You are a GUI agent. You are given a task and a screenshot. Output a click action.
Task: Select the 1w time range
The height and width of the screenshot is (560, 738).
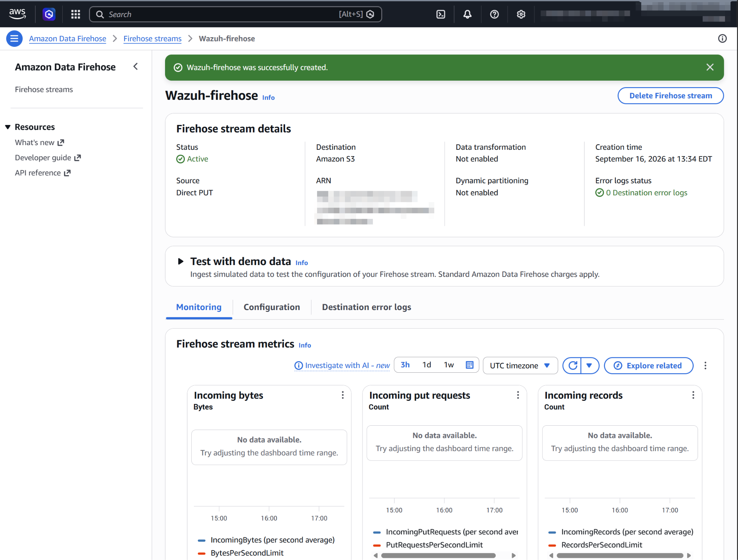point(449,365)
